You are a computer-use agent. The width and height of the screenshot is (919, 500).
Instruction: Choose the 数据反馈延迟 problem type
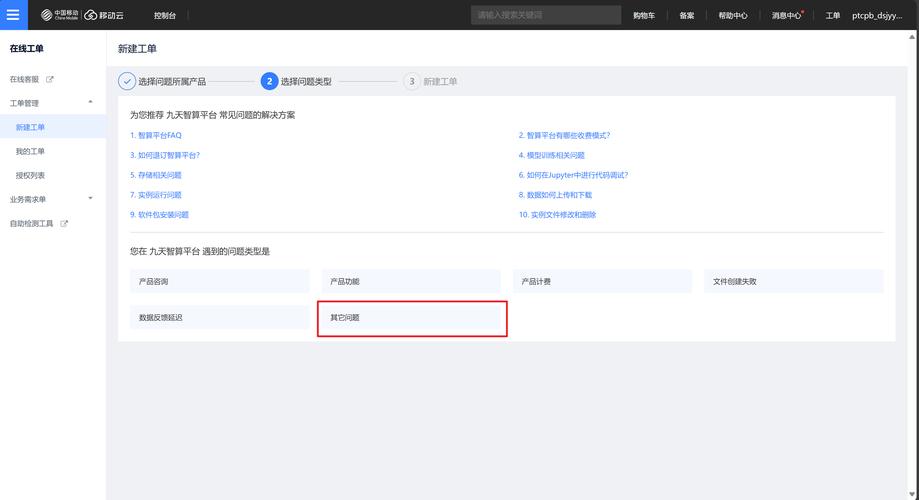(x=220, y=317)
